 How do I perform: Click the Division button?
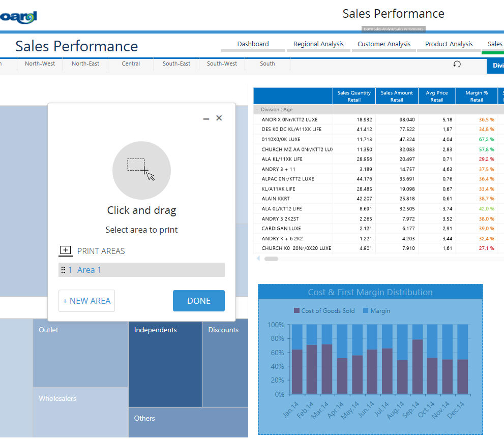tap(495, 66)
